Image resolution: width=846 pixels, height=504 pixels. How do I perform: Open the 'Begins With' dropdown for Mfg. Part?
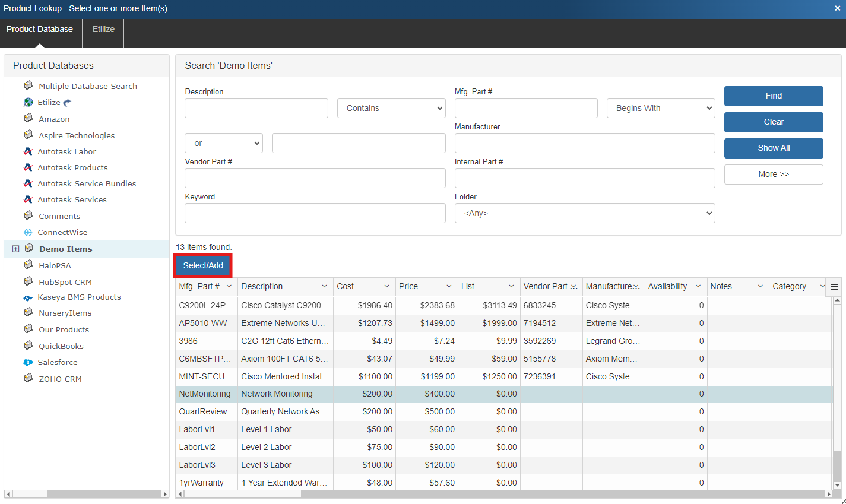pos(660,108)
